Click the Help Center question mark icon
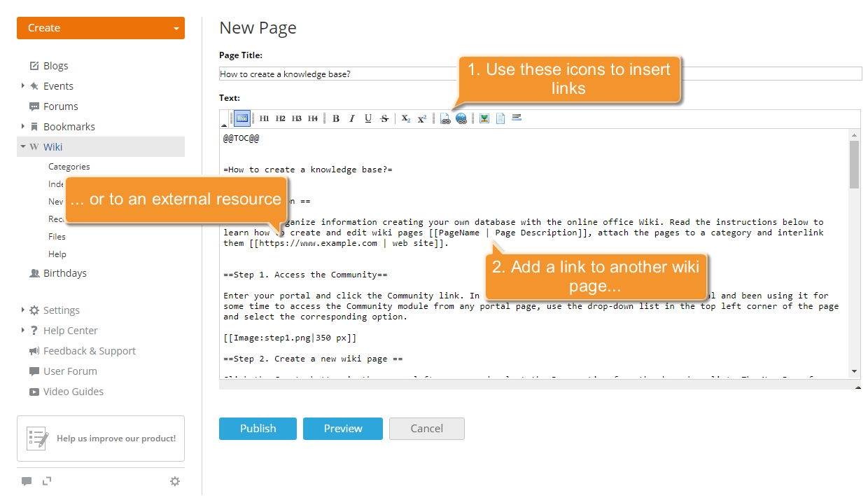 coord(34,331)
